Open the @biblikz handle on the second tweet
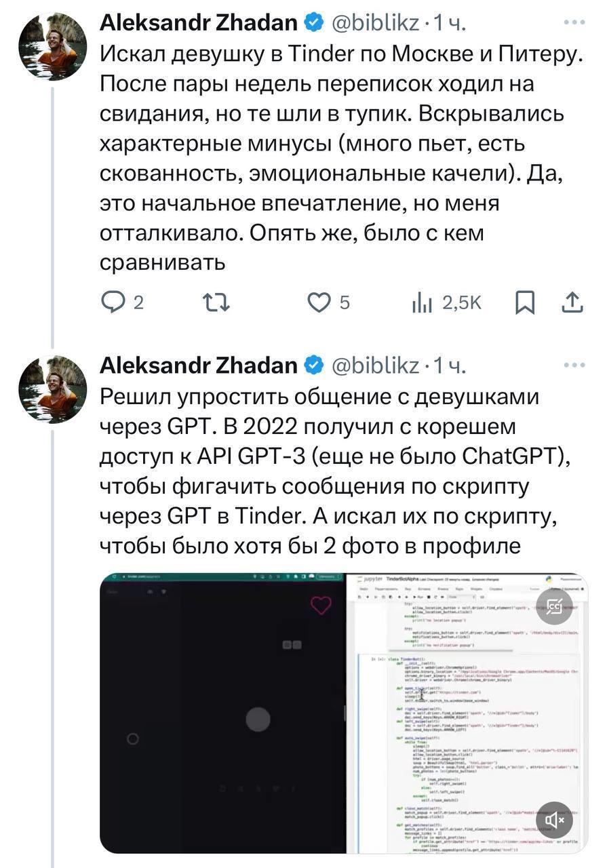Viewport: 607px width, 868px height. [374, 366]
